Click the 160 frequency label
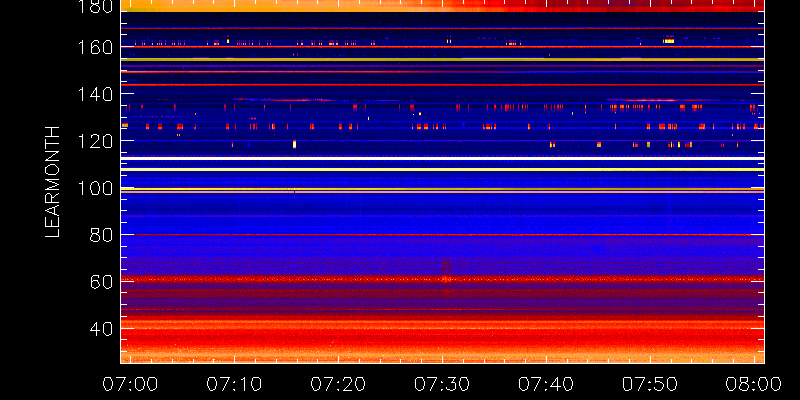 click(x=95, y=47)
